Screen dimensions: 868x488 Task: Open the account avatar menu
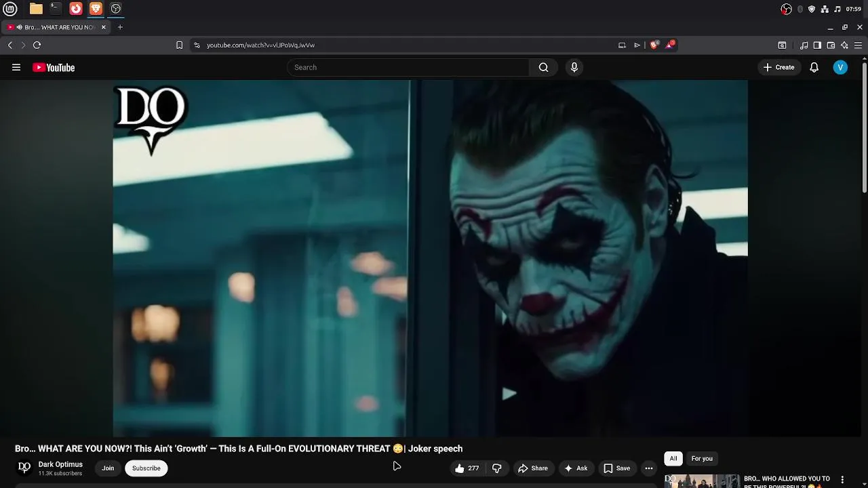pos(840,67)
